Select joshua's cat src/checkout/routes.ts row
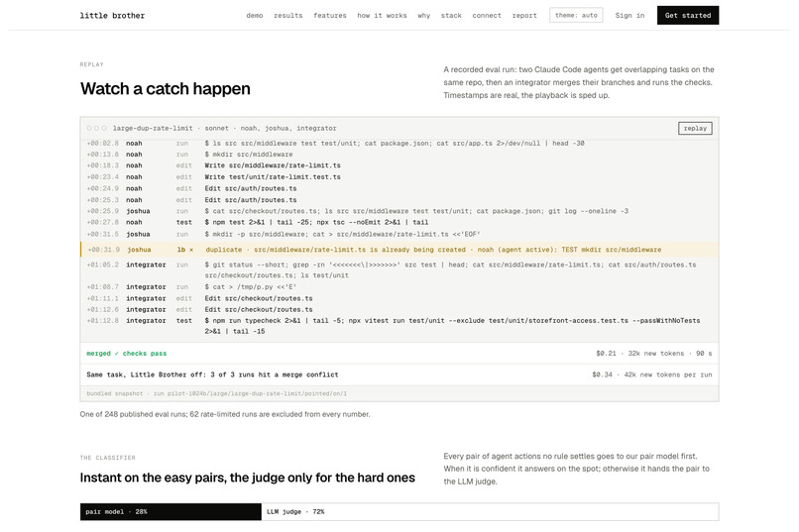Image resolution: width=799 pixels, height=532 pixels. [x=399, y=211]
